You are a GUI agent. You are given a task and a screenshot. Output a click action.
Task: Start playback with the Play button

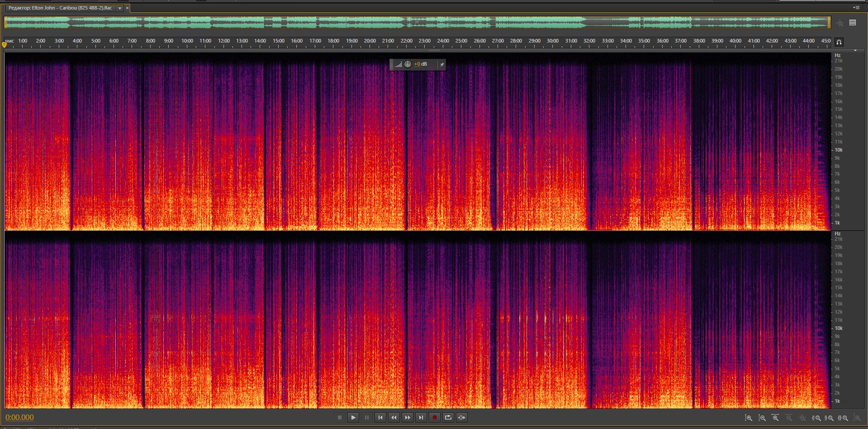pyautogui.click(x=353, y=417)
